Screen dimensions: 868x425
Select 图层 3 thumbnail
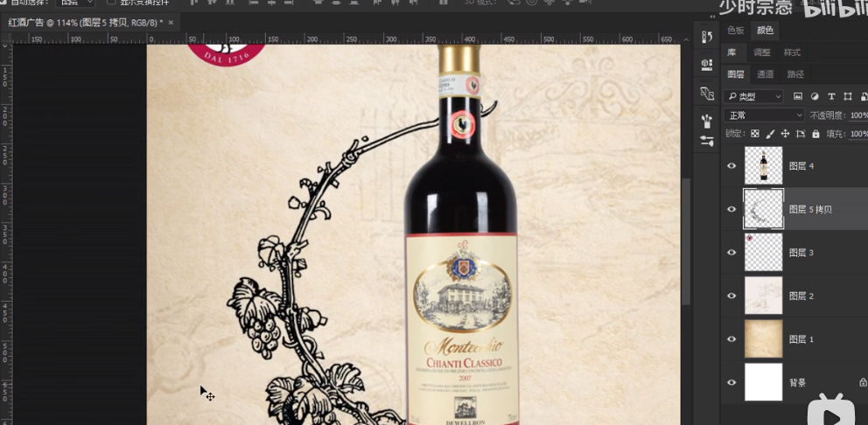pyautogui.click(x=763, y=253)
